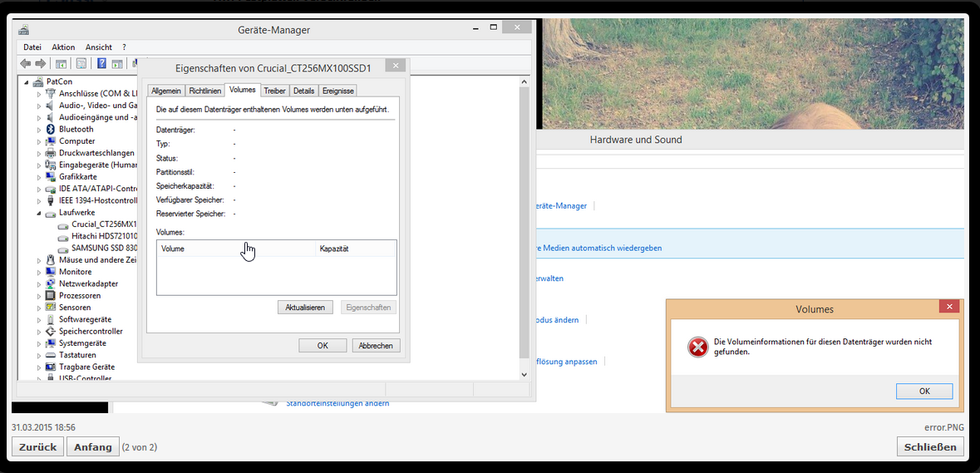
Task: Click the Anfang gallery button
Action: tap(92, 446)
